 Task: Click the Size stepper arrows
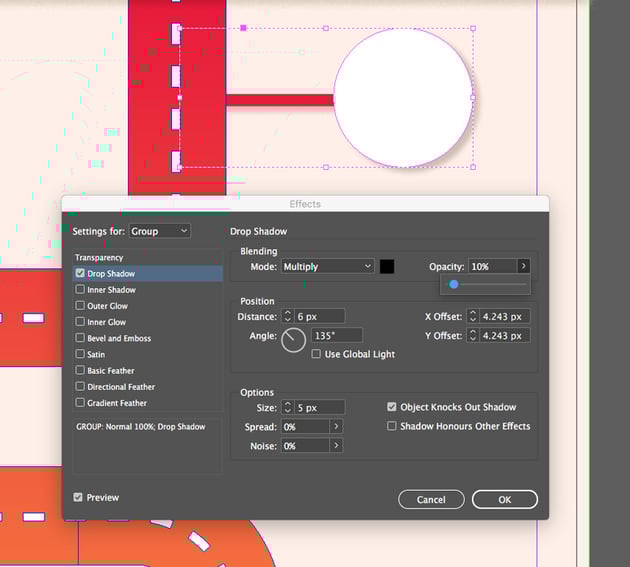click(x=287, y=407)
